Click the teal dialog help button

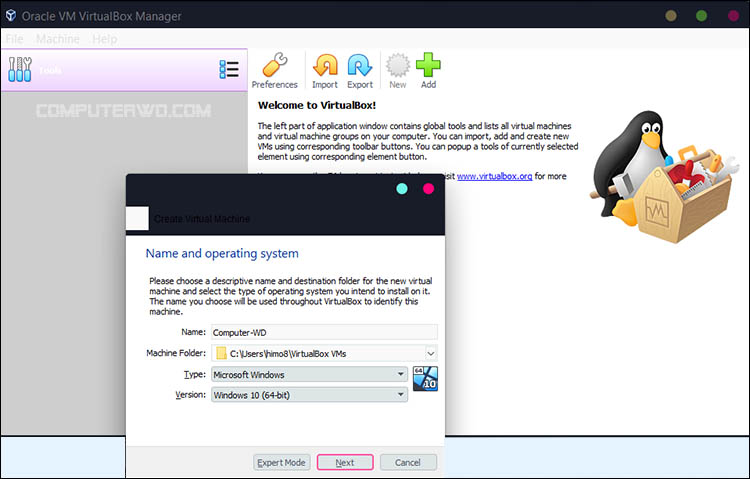(402, 189)
